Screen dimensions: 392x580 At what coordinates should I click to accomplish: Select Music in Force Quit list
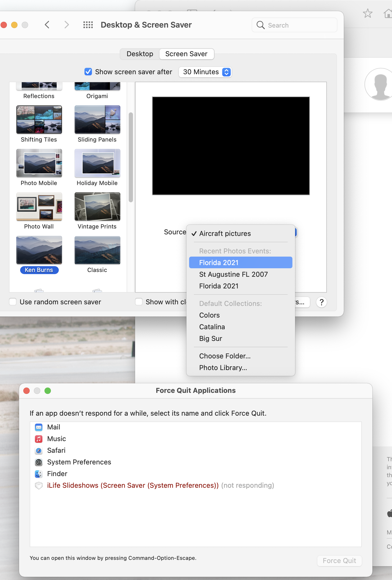[x=196, y=439]
